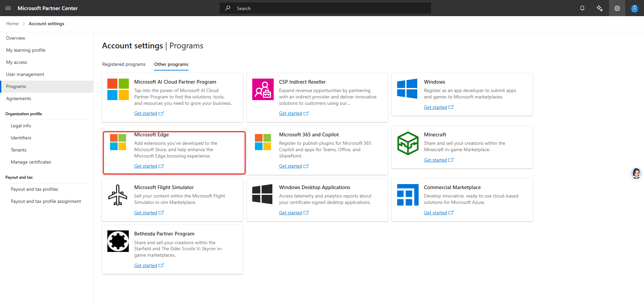This screenshot has width=644, height=306.
Task: Click the Minecraft cube icon
Action: pyautogui.click(x=408, y=143)
